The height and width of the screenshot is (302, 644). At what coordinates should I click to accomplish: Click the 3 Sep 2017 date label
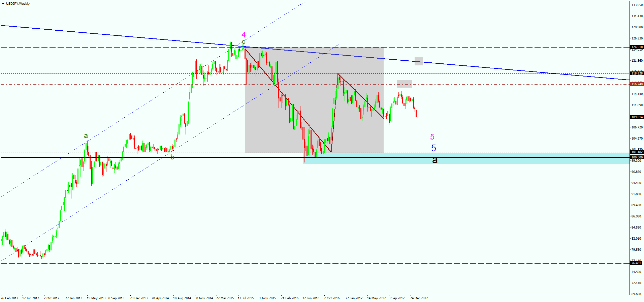click(x=397, y=298)
